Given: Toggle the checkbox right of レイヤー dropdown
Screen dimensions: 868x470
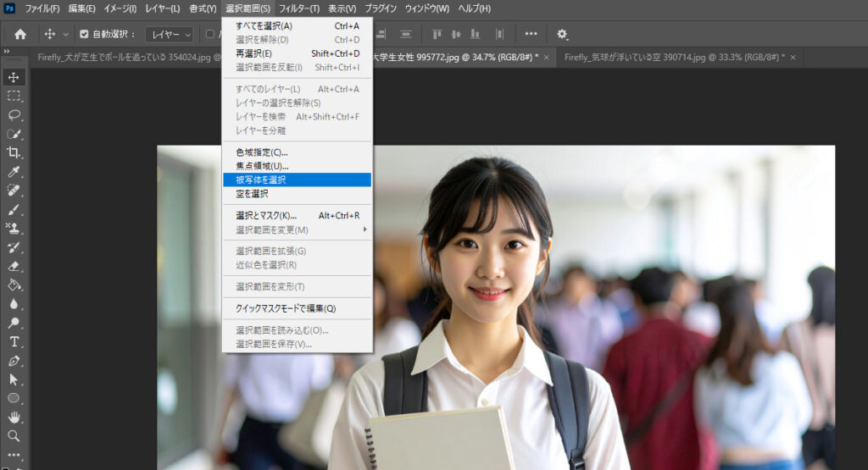Looking at the screenshot, I should pos(210,34).
